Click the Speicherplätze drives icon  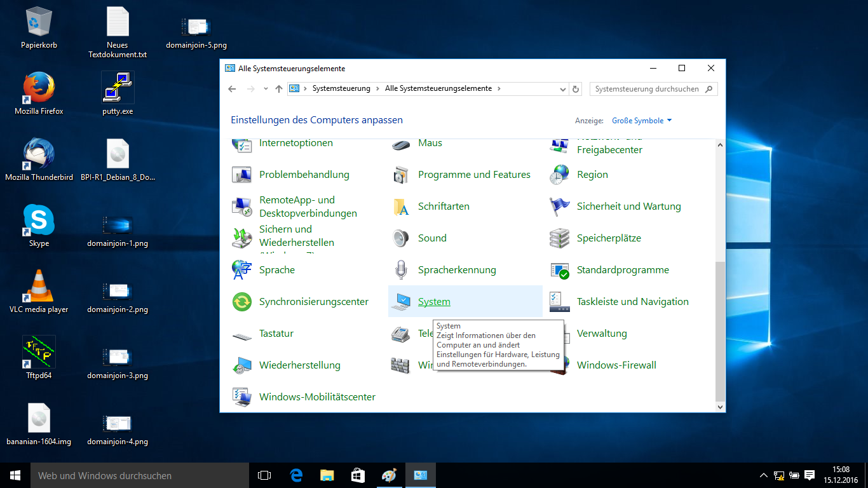point(559,238)
